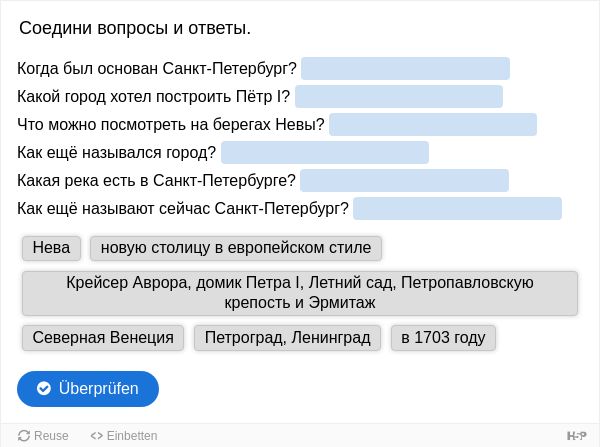Select the 'Крейсер Аврора, домик Петра I' answer tile
The width and height of the screenshot is (600, 447).
(x=300, y=293)
